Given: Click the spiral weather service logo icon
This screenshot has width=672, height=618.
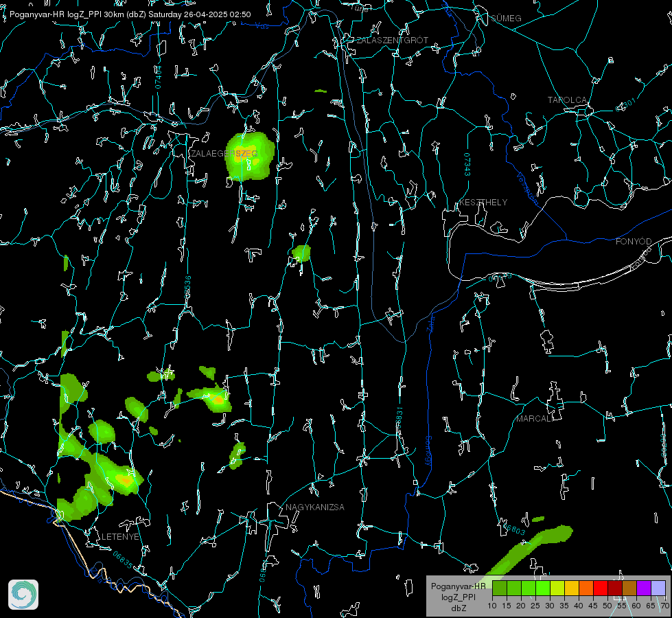Looking at the screenshot, I should (23, 595).
